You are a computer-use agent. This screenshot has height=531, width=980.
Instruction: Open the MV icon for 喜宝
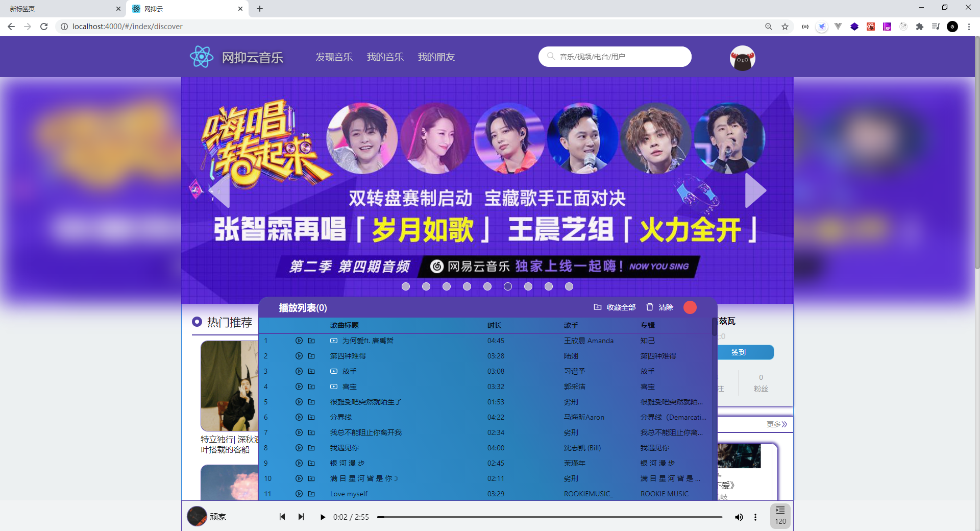coord(334,387)
